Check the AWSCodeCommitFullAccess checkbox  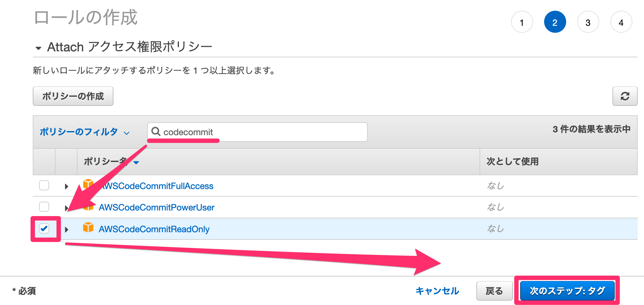click(44, 186)
